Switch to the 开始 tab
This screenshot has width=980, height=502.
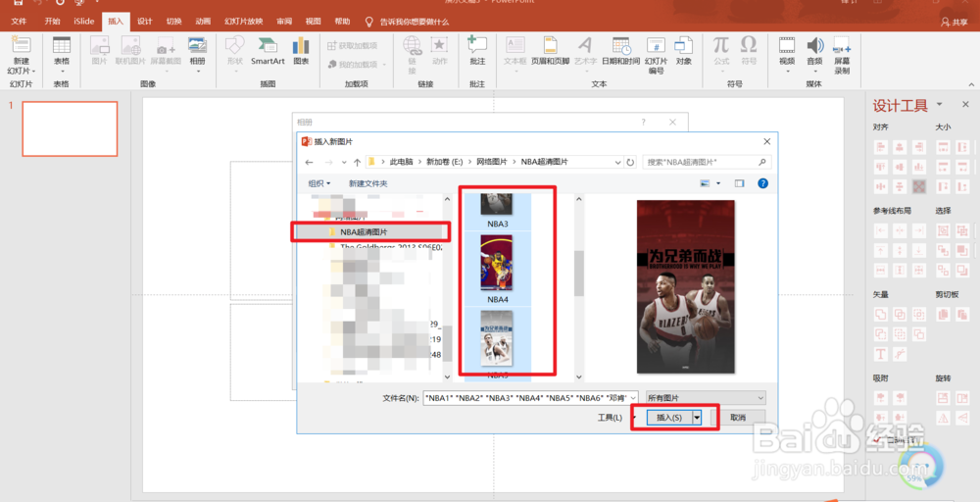tap(52, 22)
